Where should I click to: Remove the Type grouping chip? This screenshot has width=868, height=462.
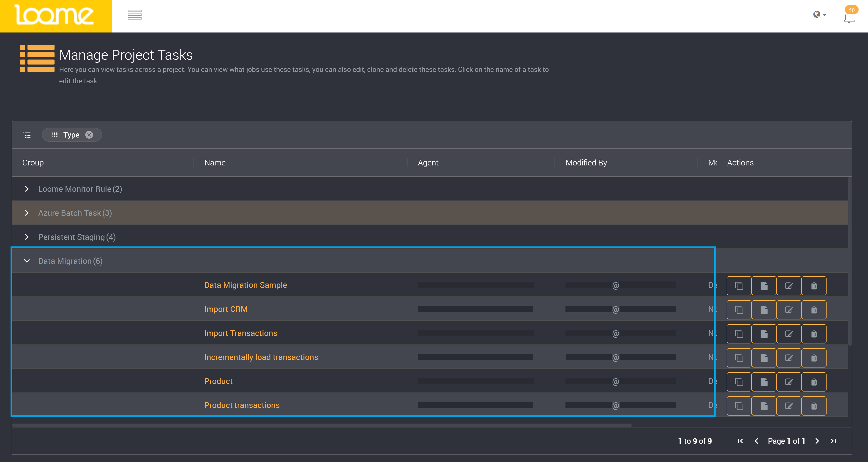(89, 135)
